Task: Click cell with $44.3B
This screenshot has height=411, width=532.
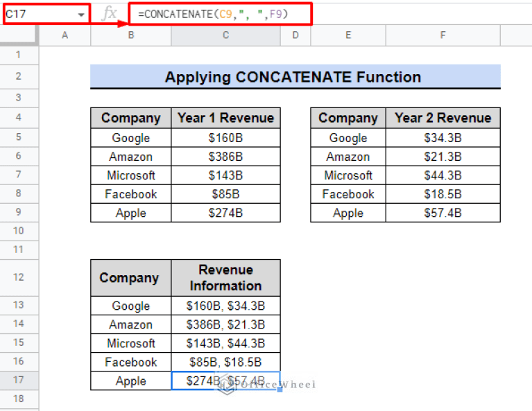Action: pyautogui.click(x=443, y=175)
